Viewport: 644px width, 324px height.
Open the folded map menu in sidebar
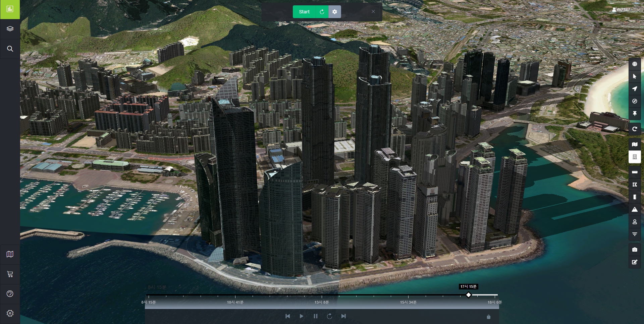point(10,254)
